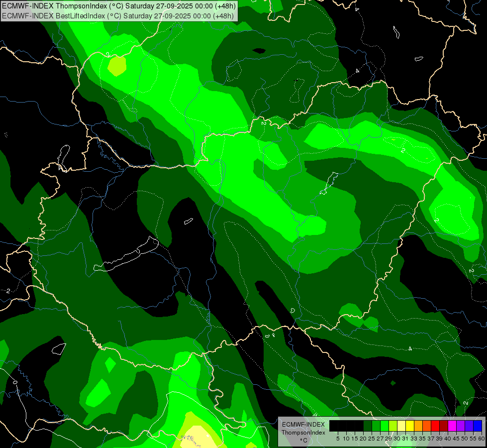Click the legend label "ECMWF-INDEX"

pyautogui.click(x=303, y=425)
